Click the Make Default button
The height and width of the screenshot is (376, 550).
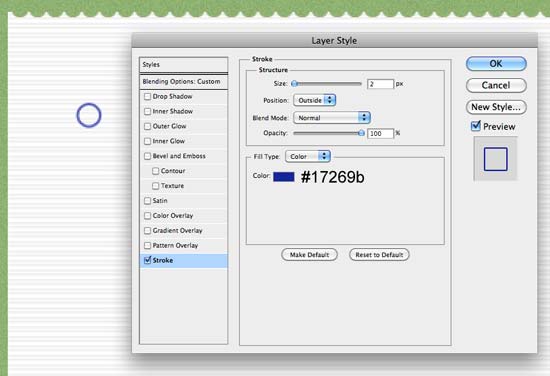(309, 255)
